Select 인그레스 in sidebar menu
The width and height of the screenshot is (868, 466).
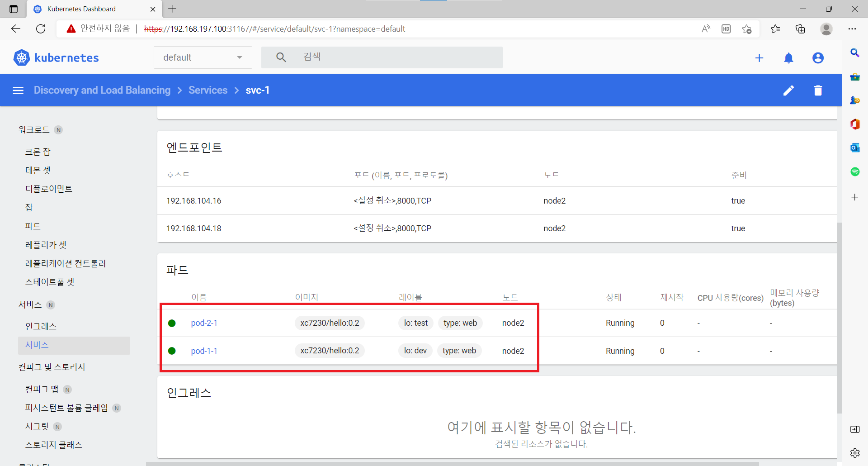41,326
